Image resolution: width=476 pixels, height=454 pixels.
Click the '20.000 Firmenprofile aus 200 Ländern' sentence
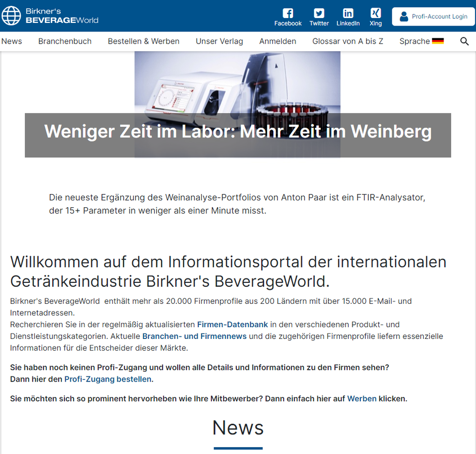[x=211, y=307]
